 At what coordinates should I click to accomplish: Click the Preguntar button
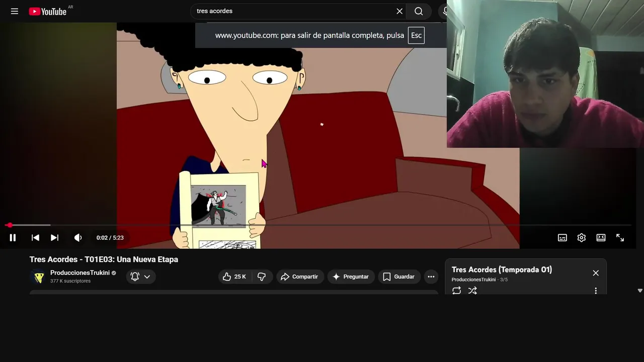[351, 277]
